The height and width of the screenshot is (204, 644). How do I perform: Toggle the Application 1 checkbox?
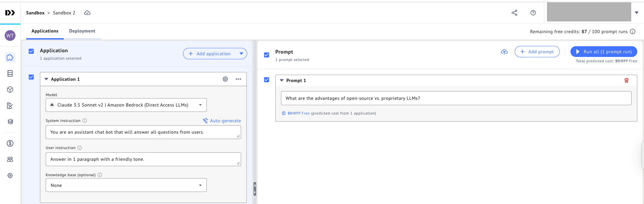(31, 77)
